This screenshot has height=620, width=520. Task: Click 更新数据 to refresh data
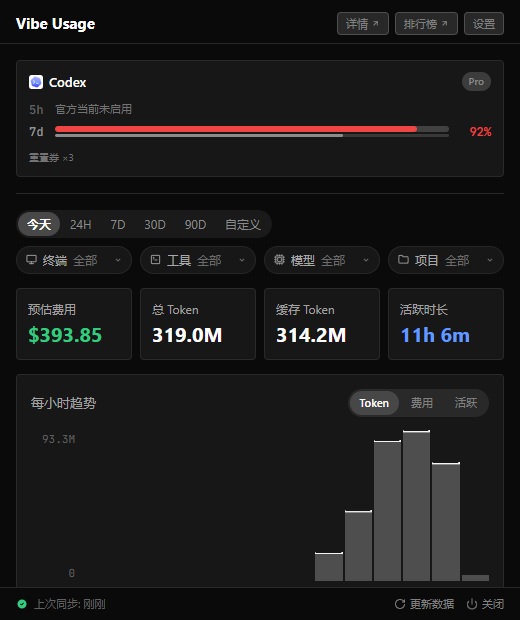[424, 604]
